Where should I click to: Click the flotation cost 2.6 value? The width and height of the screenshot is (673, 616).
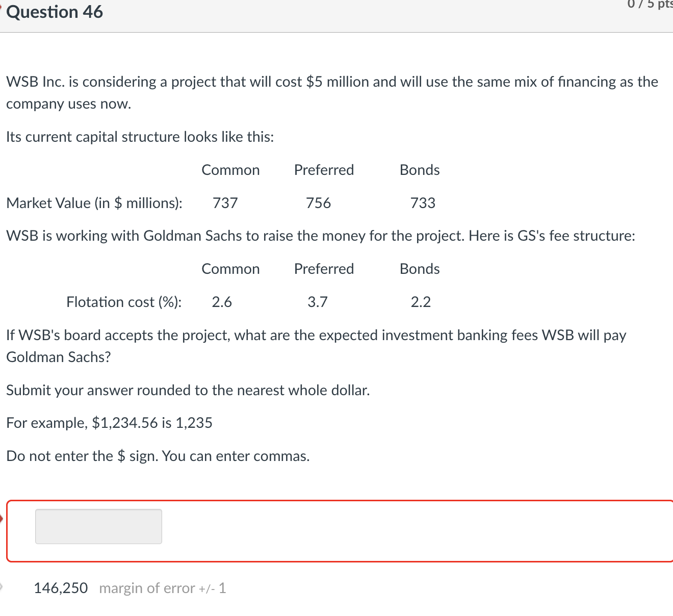222,302
